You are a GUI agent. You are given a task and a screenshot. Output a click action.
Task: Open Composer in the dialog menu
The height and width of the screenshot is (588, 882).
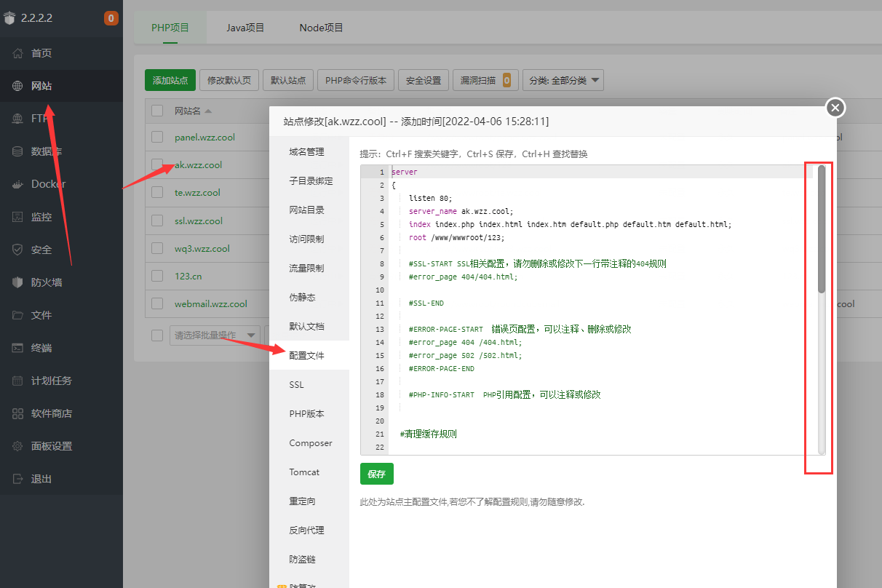coord(309,443)
